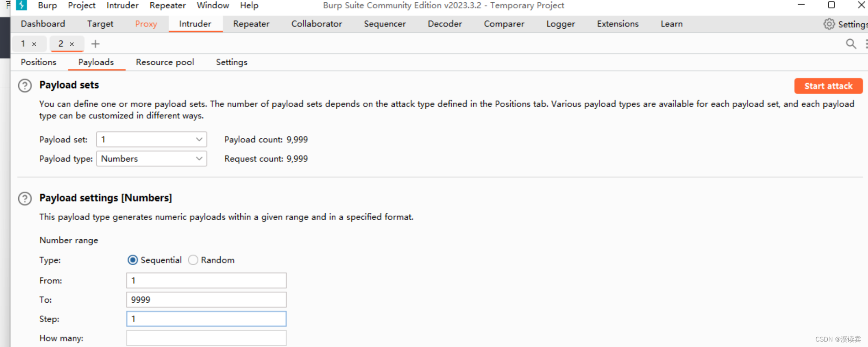Open help for Payload settings Numbers
The width and height of the screenshot is (868, 347).
(25, 199)
